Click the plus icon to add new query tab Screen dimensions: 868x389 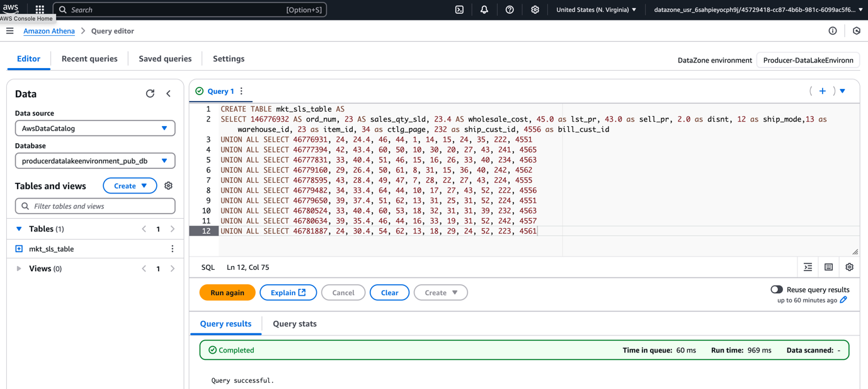823,90
